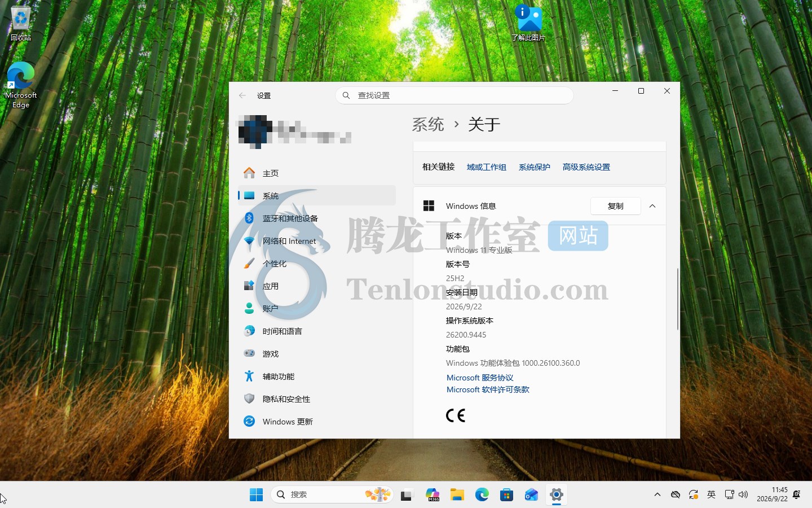Open Microsoft Store from taskbar
This screenshot has height=508, width=812.
click(x=507, y=495)
